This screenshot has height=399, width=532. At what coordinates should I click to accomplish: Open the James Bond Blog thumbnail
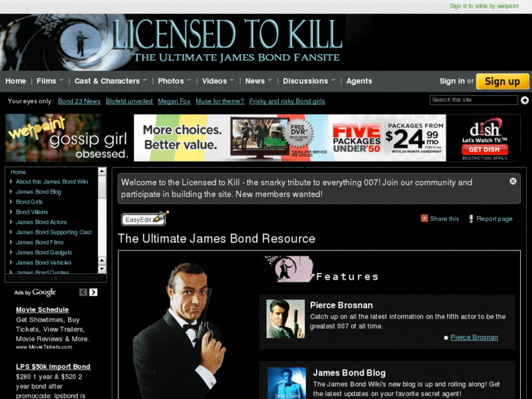click(287, 383)
